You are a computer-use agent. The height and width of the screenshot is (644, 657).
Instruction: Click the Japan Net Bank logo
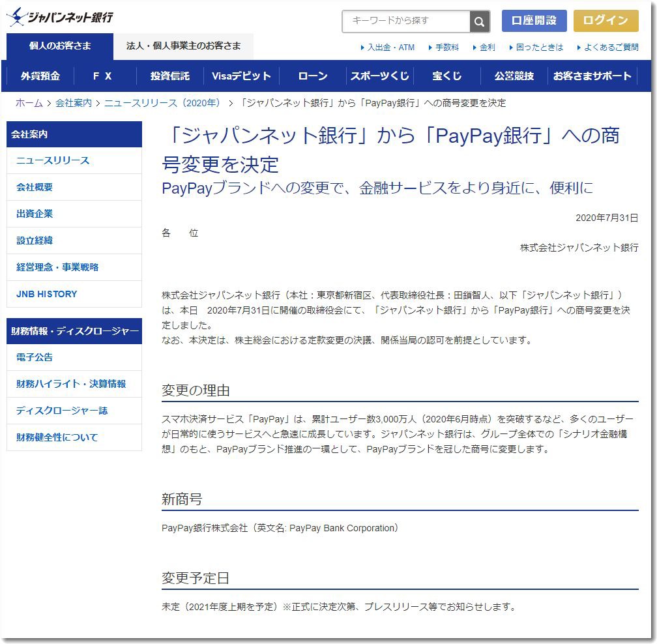tap(60, 17)
